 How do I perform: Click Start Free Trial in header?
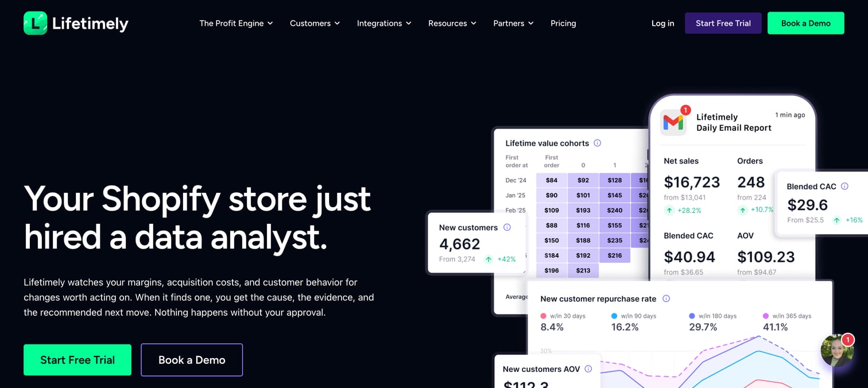pyautogui.click(x=723, y=23)
